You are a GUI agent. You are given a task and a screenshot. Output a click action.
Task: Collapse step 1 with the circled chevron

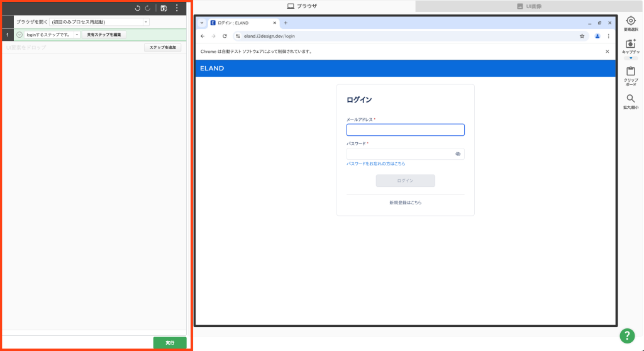(x=19, y=35)
